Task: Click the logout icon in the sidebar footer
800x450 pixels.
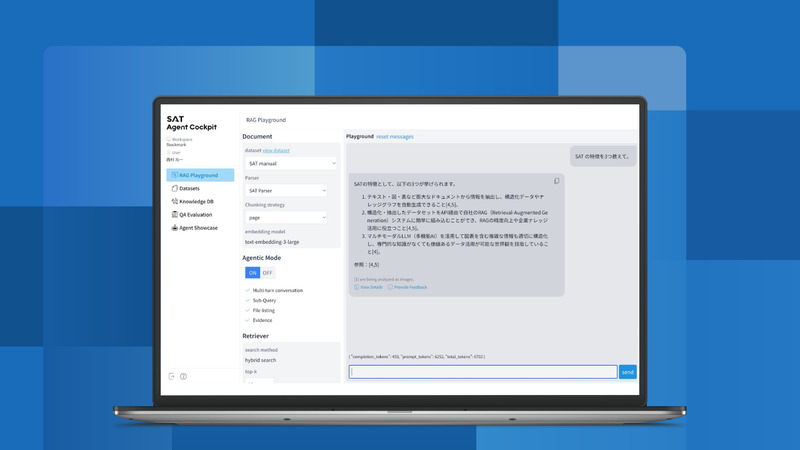Action: point(171,377)
